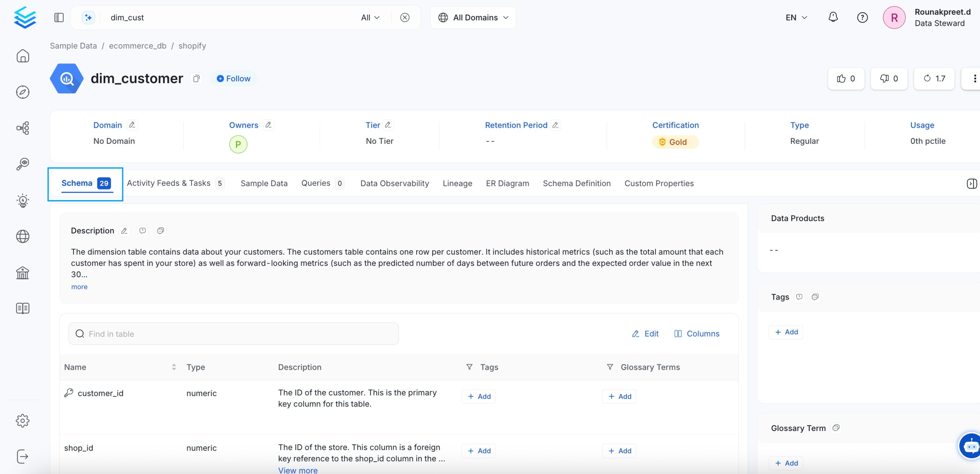Click the more link in description
Screen dimensions: 980x474
79,287
